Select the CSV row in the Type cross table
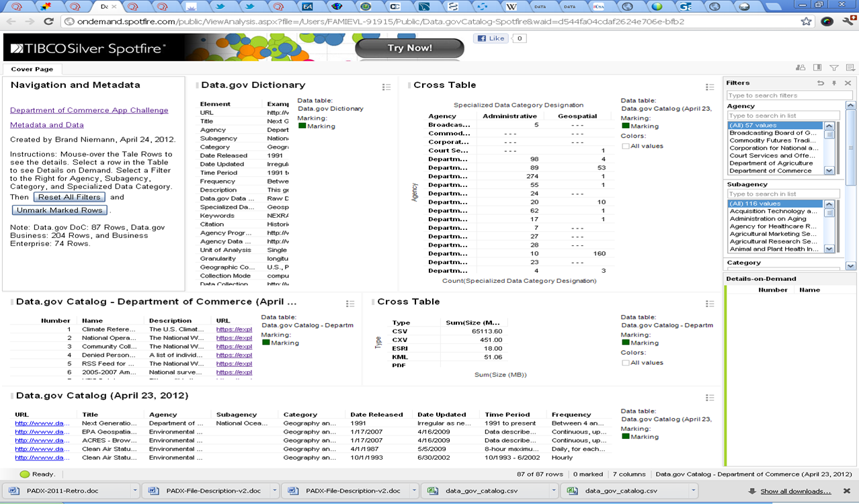This screenshot has height=504, width=859. click(448, 331)
